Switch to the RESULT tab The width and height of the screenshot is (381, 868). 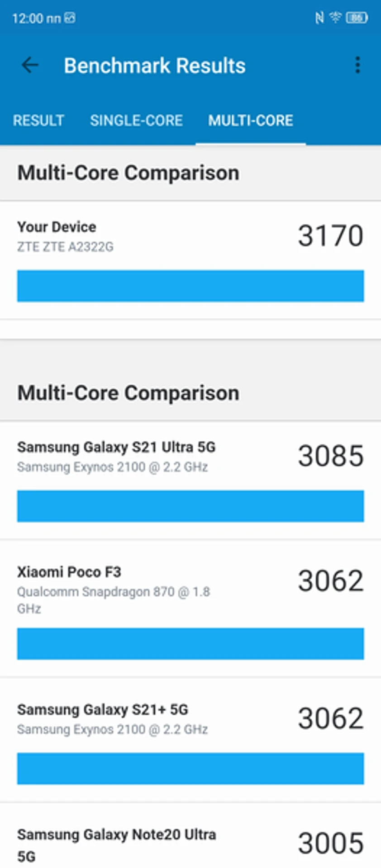[38, 121]
